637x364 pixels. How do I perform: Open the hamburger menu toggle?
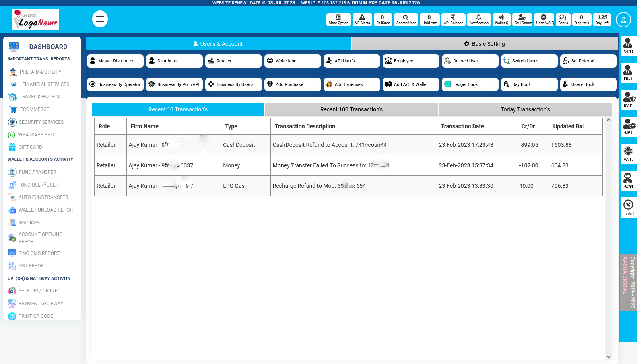(100, 19)
